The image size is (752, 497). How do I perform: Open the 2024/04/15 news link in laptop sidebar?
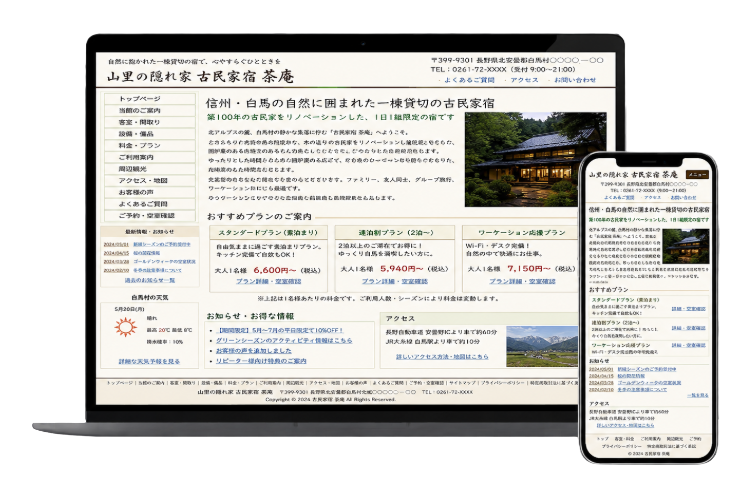point(146,253)
